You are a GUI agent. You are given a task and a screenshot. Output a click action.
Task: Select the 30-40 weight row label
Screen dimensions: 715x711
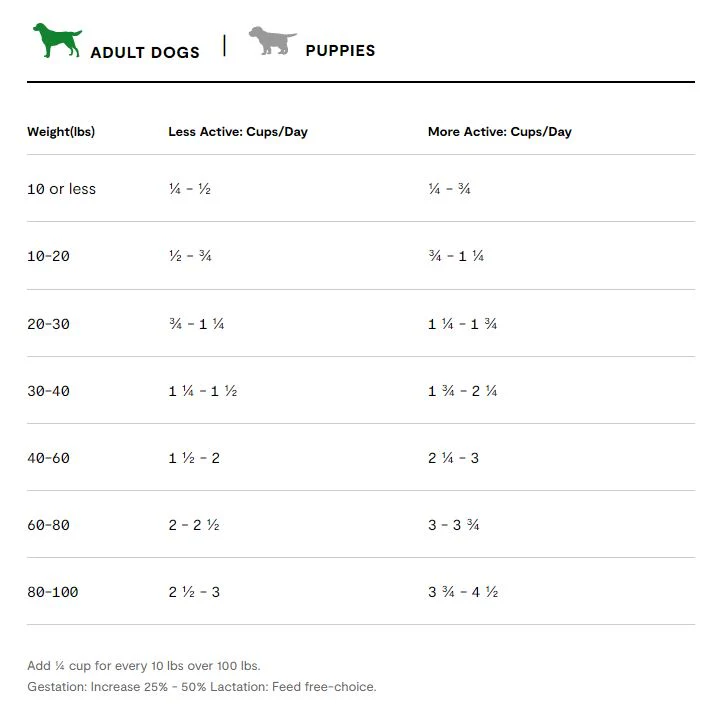click(x=48, y=391)
